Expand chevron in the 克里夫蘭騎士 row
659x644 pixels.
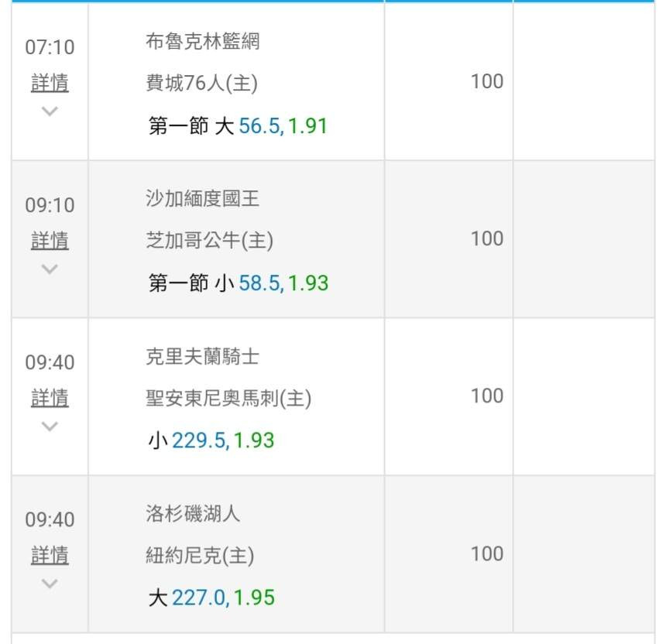coord(50,426)
